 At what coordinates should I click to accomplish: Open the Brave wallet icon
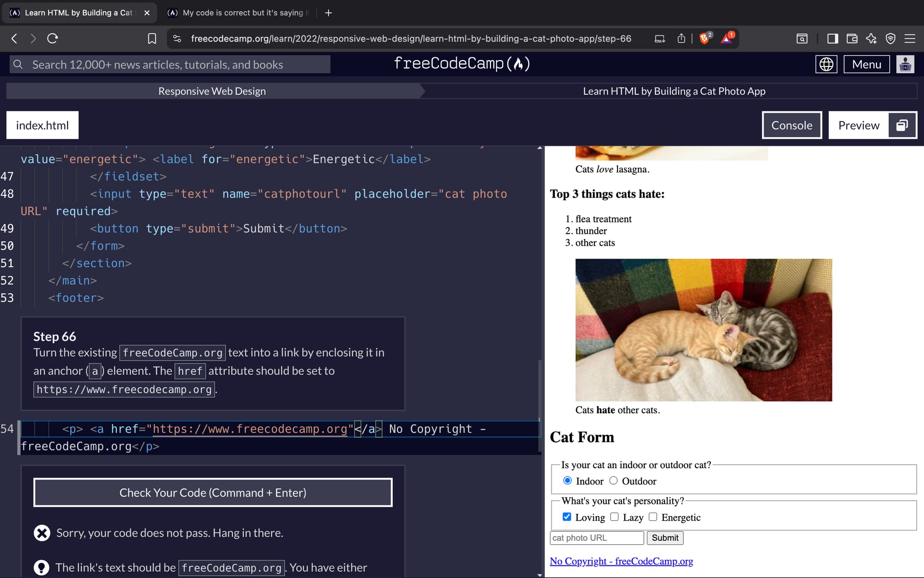[852, 39]
